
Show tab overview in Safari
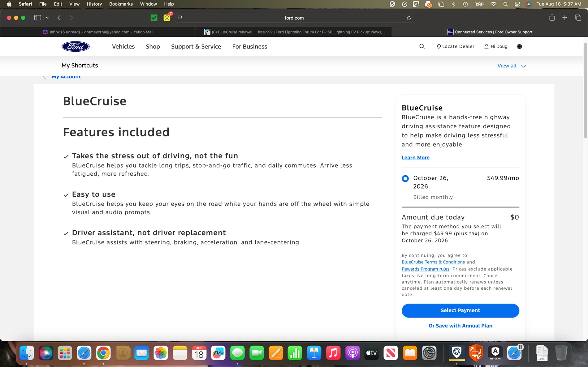click(x=578, y=18)
